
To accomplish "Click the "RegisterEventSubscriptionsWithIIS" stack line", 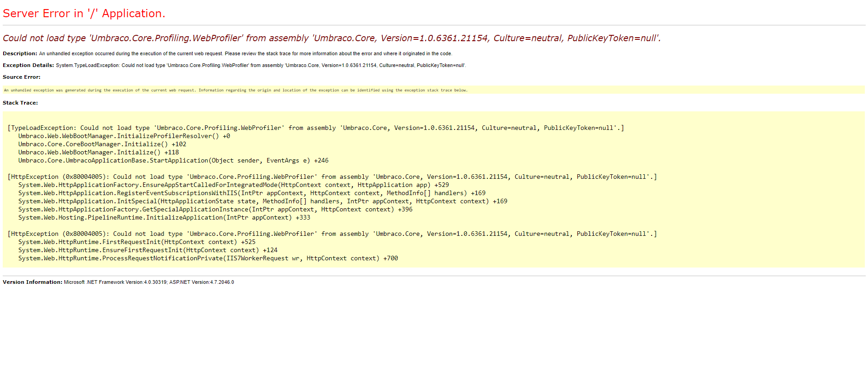I will (252, 193).
